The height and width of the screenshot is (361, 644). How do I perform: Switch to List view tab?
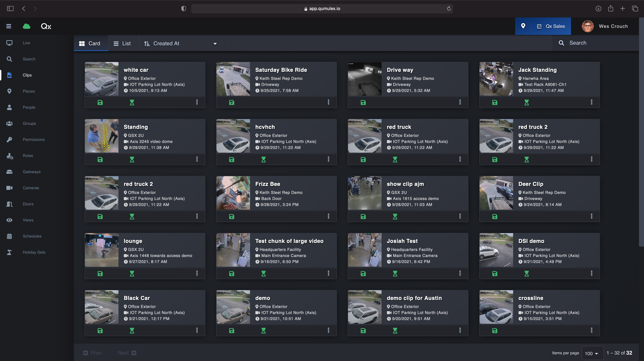[123, 43]
